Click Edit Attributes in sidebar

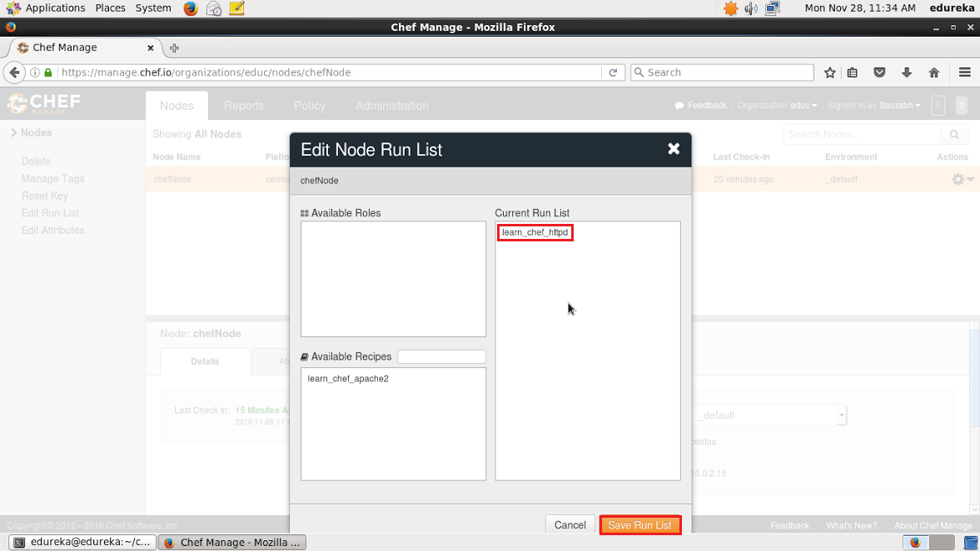coord(52,231)
